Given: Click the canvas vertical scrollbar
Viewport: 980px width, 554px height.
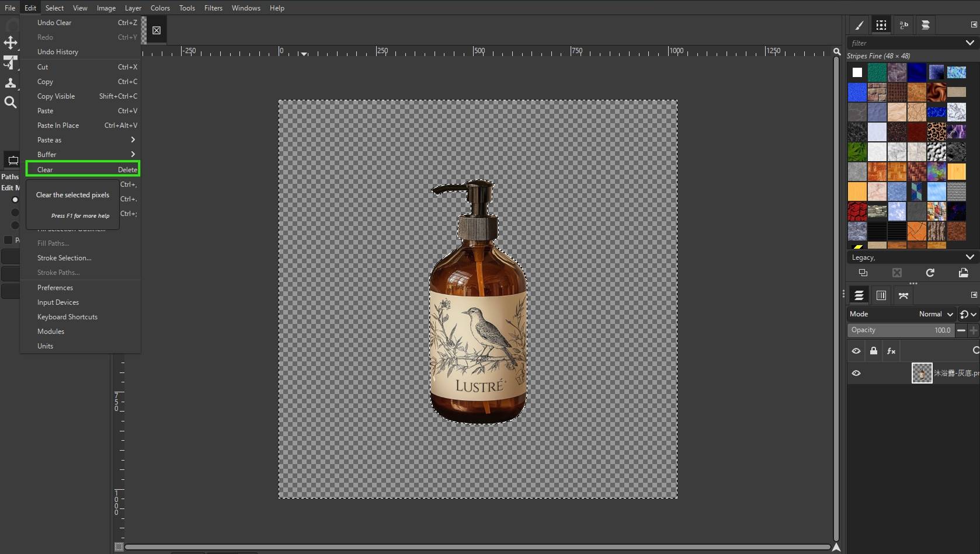Looking at the screenshot, I should click(x=836, y=298).
